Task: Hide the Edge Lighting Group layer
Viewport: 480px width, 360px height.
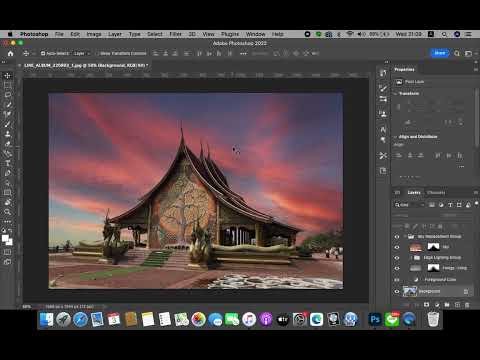Action: (397, 258)
